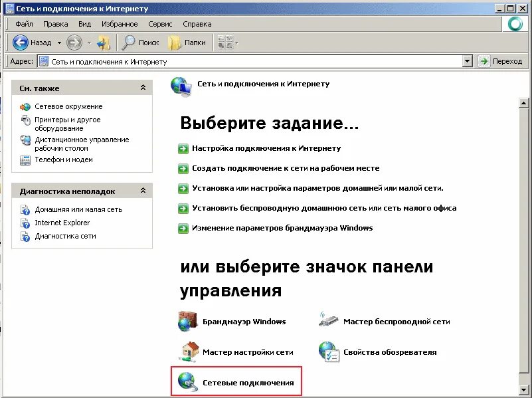Click Установить беспроводную домашнюю сеть link
This screenshot has width=532, height=398.
point(324,208)
